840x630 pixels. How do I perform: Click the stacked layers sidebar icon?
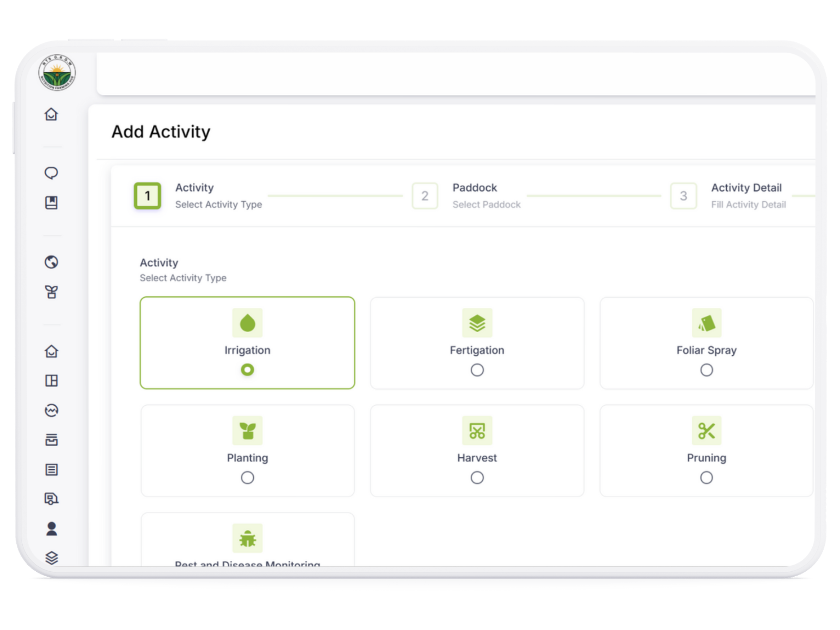pyautogui.click(x=51, y=558)
